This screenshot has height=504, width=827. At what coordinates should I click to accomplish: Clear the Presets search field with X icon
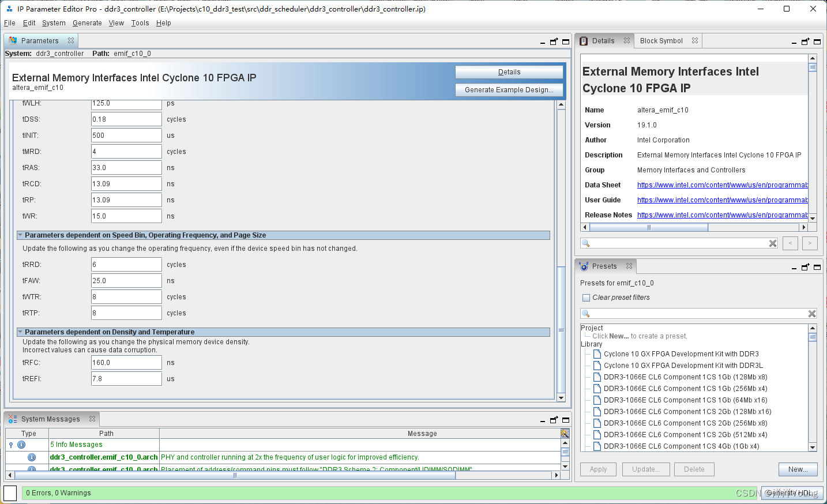point(812,314)
